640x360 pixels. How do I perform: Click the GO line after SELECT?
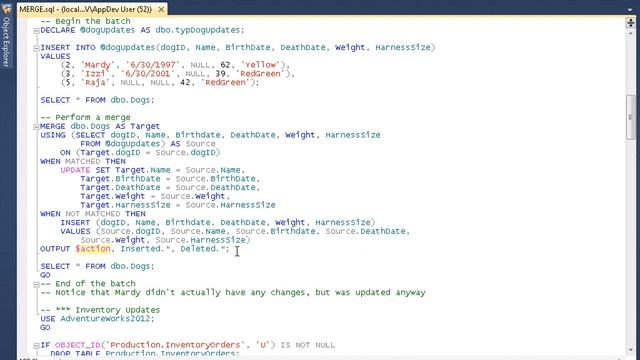(x=45, y=275)
